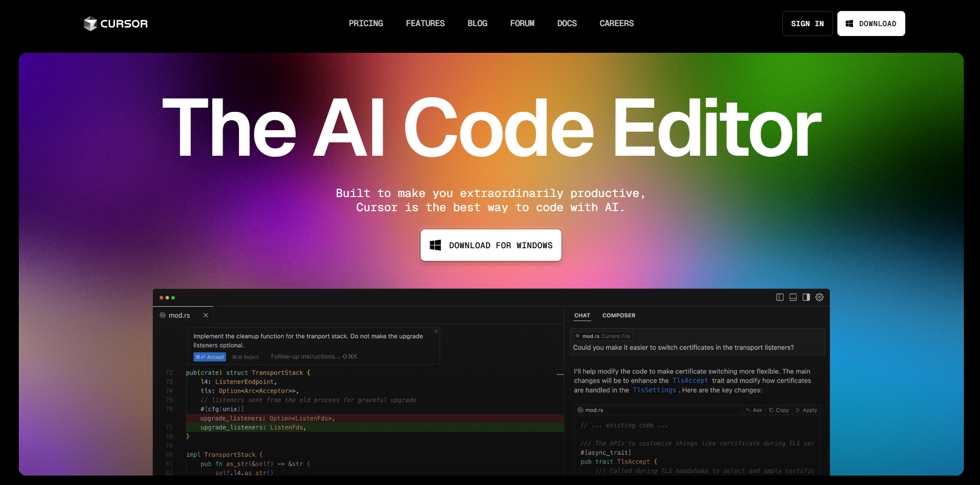Toggle the right sidebar layout icon
The height and width of the screenshot is (485, 980).
[x=806, y=297]
